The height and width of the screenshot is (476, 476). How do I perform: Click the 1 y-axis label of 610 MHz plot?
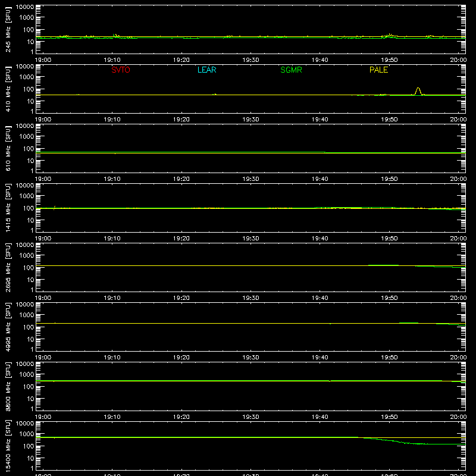pos(32,171)
